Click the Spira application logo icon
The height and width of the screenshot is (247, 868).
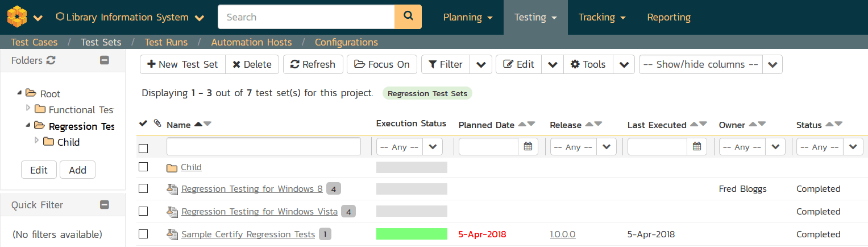tap(17, 17)
